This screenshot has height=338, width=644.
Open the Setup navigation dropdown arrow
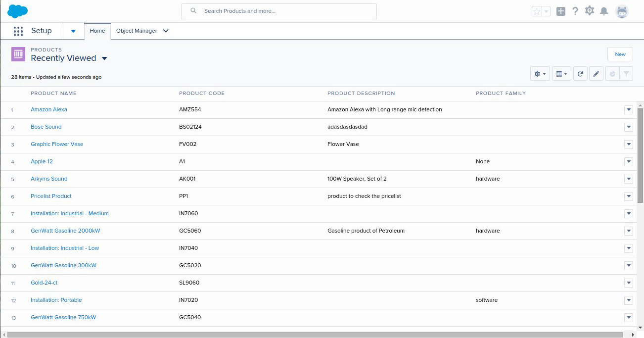pyautogui.click(x=73, y=31)
